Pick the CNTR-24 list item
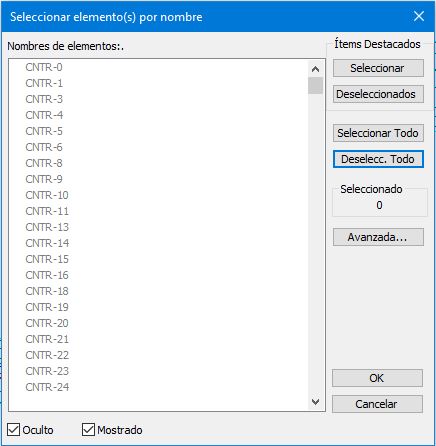 [x=47, y=387]
